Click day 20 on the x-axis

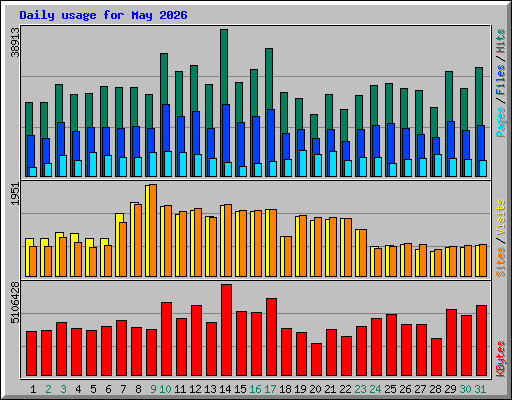(315, 389)
